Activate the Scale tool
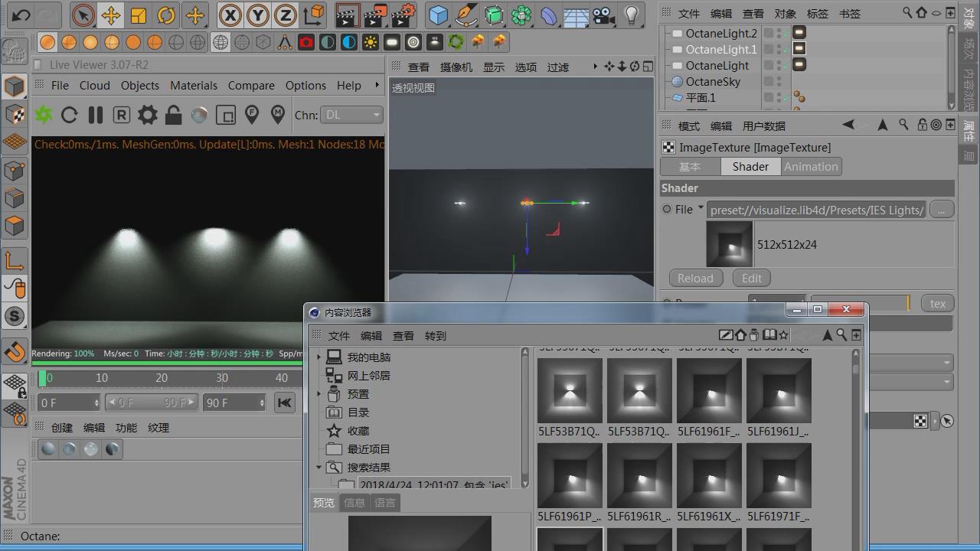The height and width of the screenshot is (551, 980). 139,15
